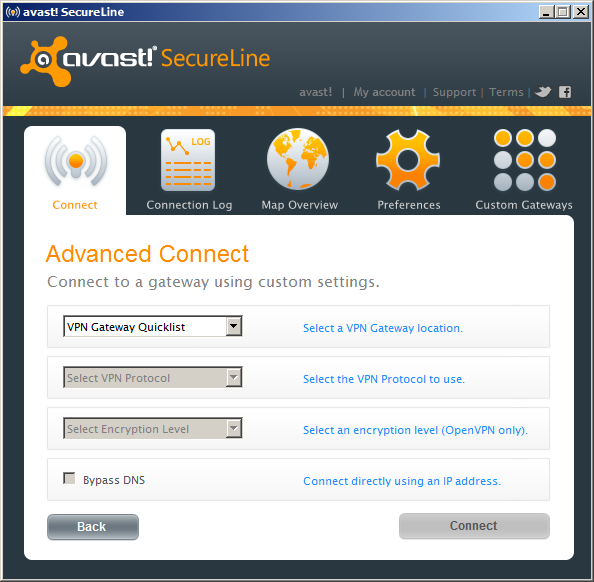594x582 pixels.
Task: Open the Connection Log icon
Action: [x=188, y=160]
